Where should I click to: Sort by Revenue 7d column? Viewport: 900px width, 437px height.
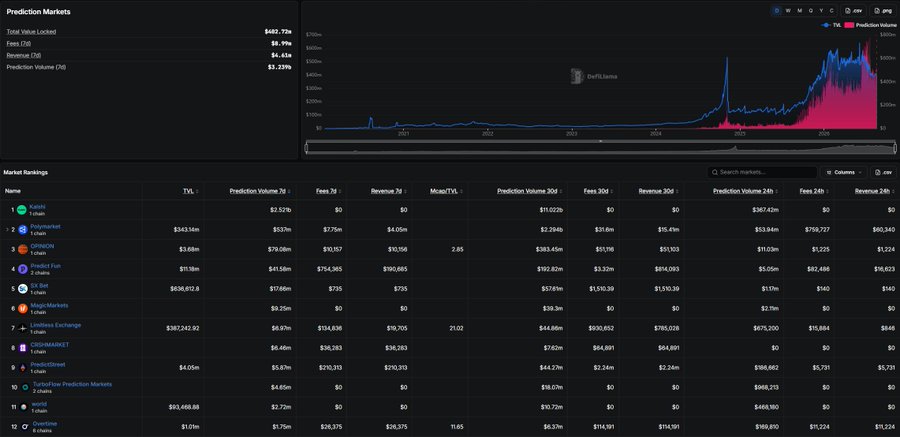tap(389, 191)
